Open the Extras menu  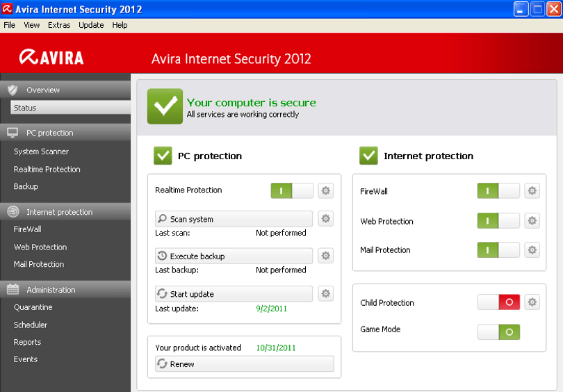pyautogui.click(x=59, y=25)
